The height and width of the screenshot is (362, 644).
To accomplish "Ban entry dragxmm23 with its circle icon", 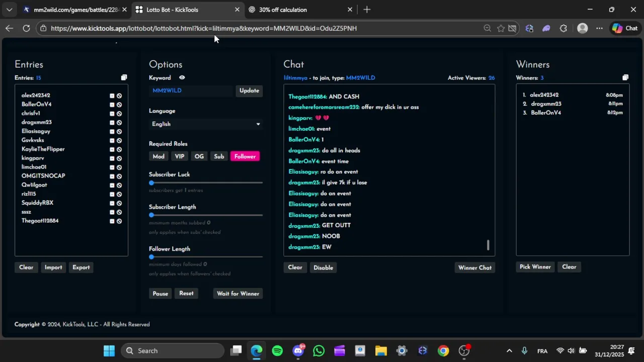I will pos(119,123).
